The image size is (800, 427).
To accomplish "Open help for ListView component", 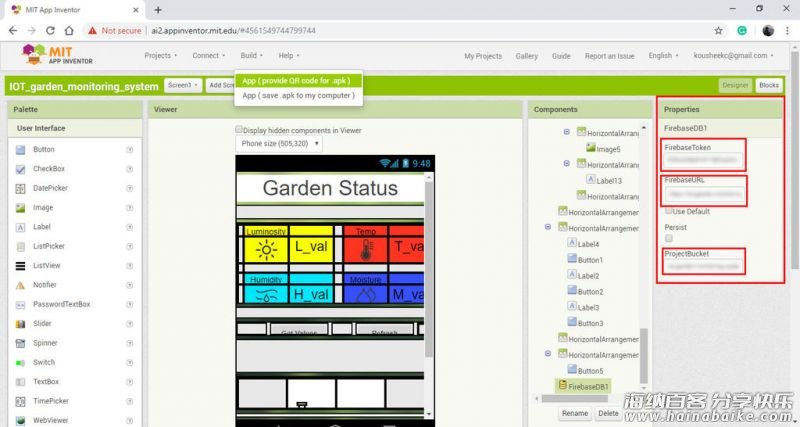I will click(130, 266).
